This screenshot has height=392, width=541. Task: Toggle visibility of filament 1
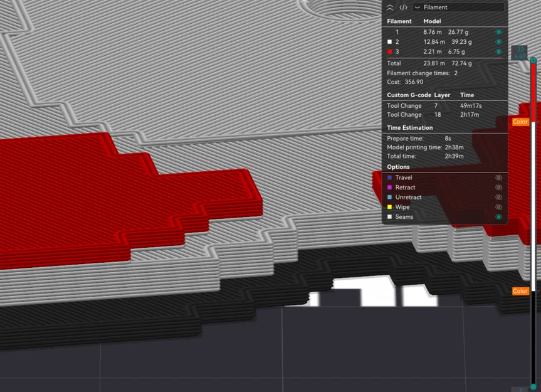click(x=498, y=32)
